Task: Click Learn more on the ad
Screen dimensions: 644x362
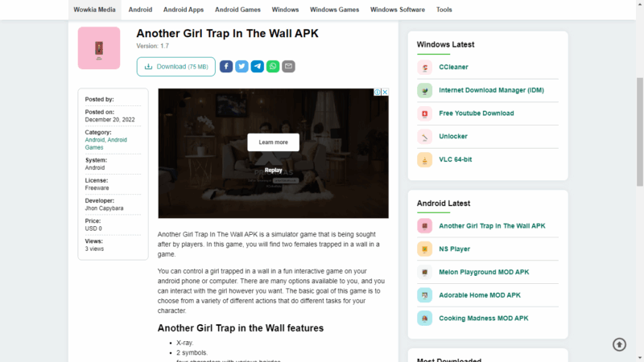Action: click(x=273, y=142)
